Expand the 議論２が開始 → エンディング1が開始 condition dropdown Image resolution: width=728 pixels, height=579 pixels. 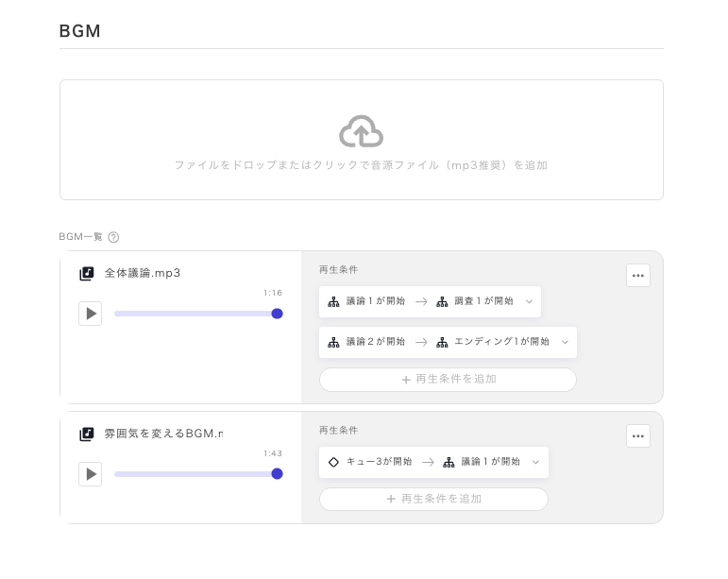pyautogui.click(x=565, y=342)
